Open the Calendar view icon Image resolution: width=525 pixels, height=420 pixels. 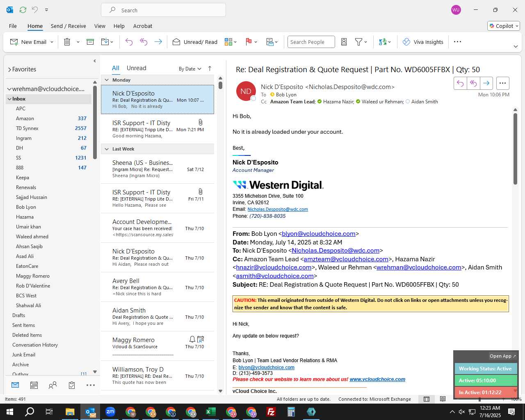click(34, 385)
